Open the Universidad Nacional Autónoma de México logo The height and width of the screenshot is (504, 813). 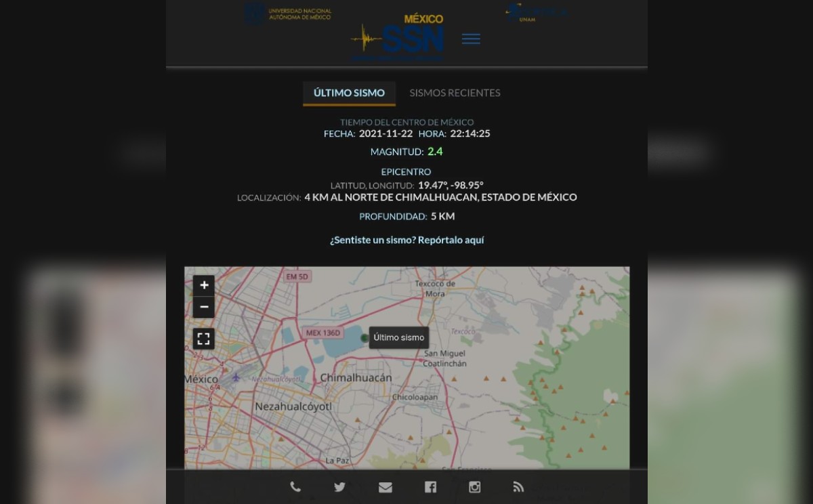click(289, 14)
